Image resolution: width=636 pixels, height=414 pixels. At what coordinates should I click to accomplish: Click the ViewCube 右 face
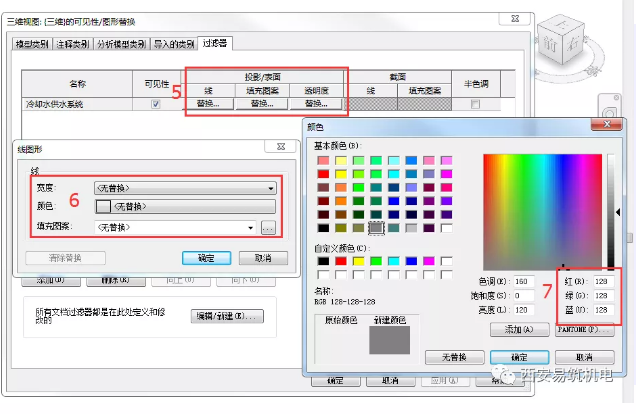(x=574, y=43)
